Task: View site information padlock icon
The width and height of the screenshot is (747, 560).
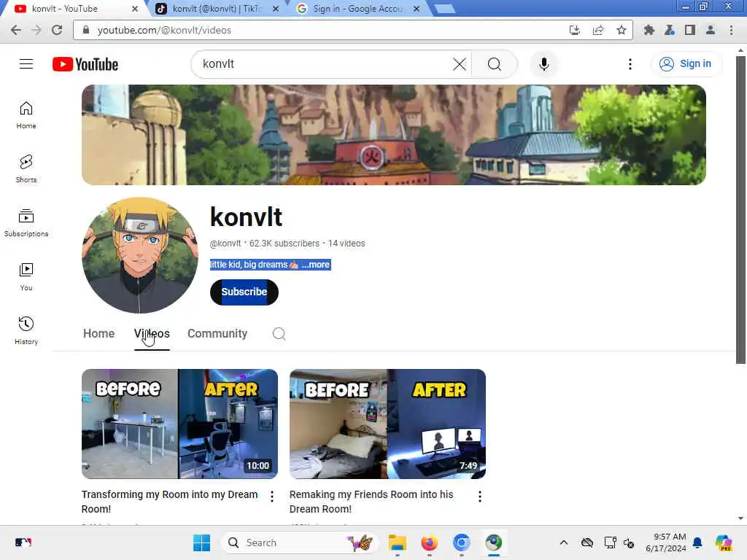Action: 86,30
